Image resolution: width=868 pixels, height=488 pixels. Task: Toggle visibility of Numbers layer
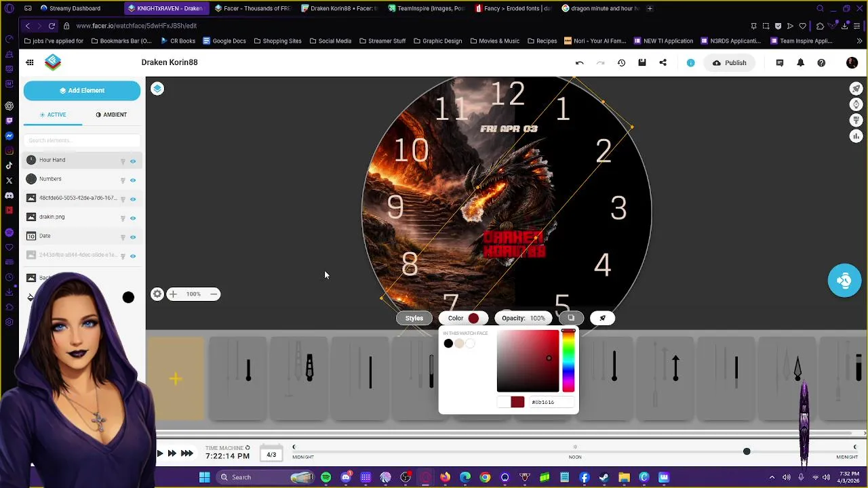[x=133, y=180]
